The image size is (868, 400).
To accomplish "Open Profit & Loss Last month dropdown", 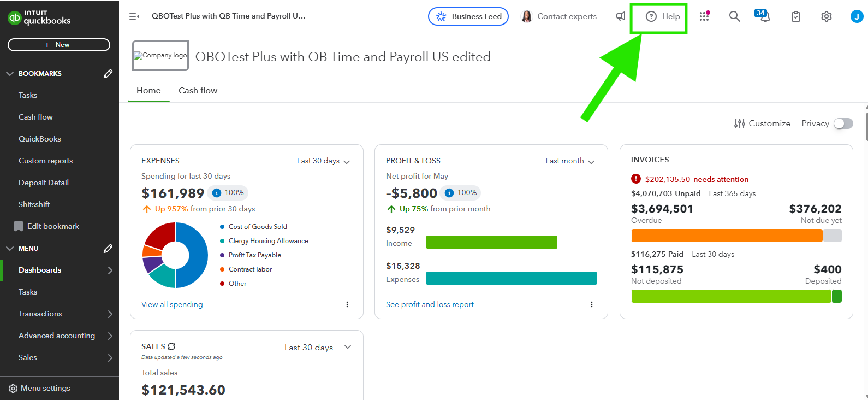I will click(x=570, y=161).
